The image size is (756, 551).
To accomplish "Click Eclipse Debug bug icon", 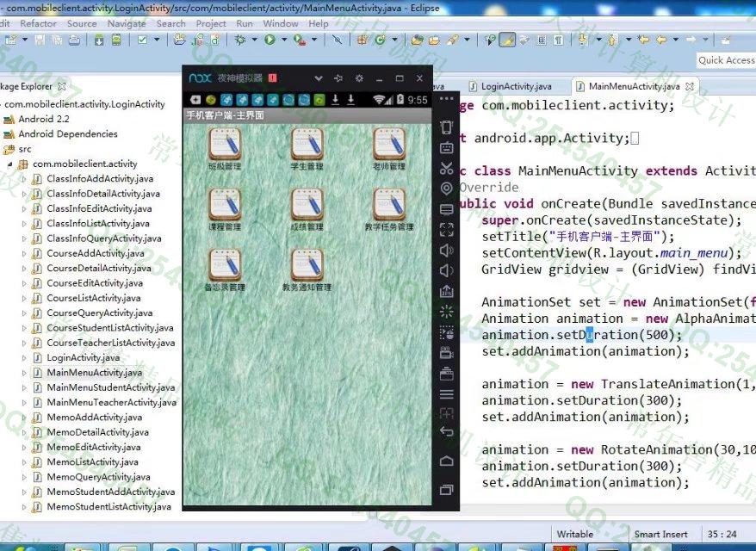I will pos(240,40).
